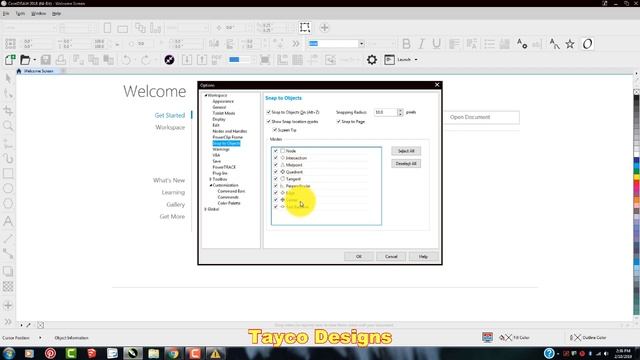
Task: Open the File menu
Action: click(6, 13)
